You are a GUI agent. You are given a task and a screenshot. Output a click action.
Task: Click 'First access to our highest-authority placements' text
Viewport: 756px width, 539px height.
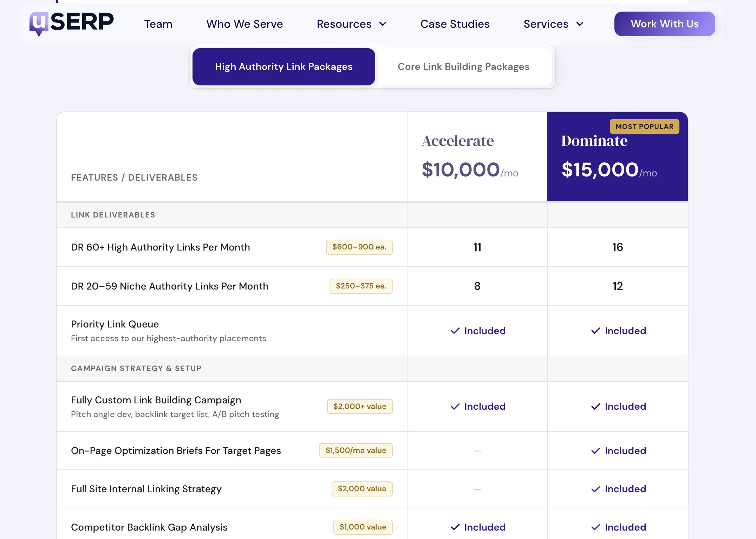coord(169,338)
